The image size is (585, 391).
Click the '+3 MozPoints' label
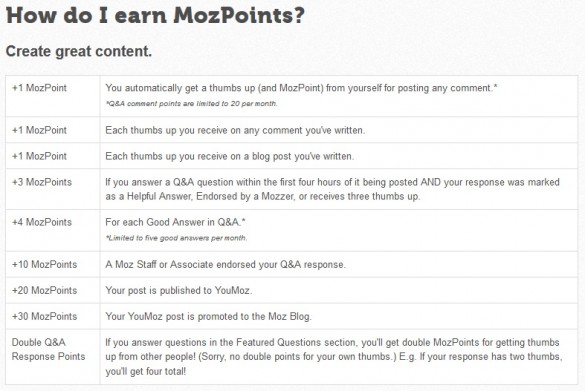[42, 182]
